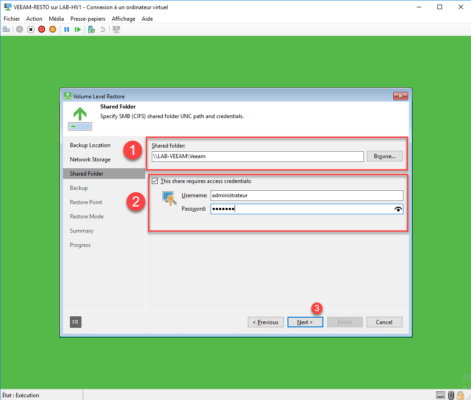Click the Username input field

tap(307, 195)
